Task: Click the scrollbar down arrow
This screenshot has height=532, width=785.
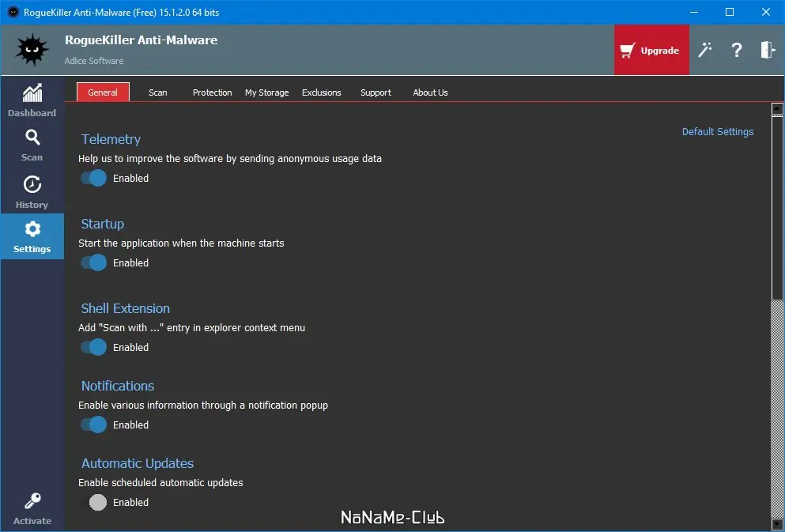Action: (777, 525)
